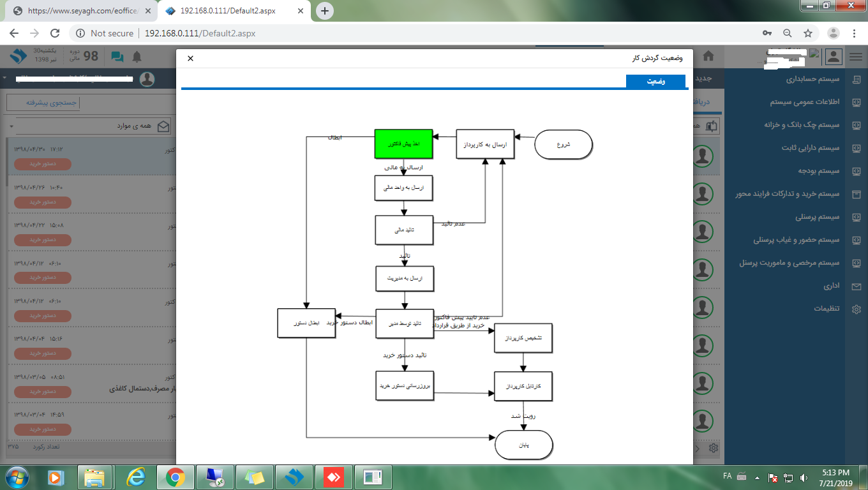
Task: Click the اداری envelope icon
Action: coord(856,286)
